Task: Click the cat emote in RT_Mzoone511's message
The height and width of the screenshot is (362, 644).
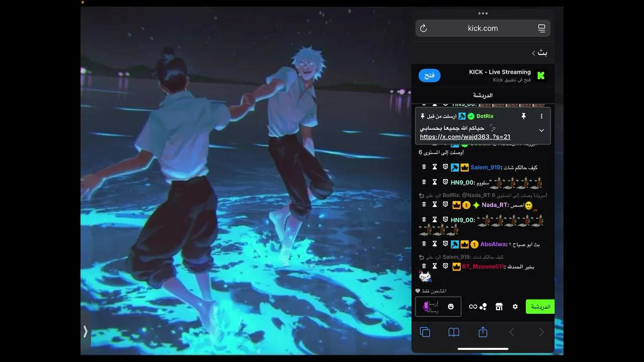Action: (425, 276)
